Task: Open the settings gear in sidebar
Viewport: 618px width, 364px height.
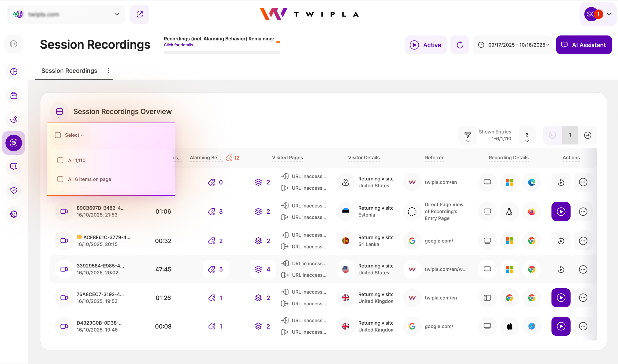Action: tap(14, 214)
